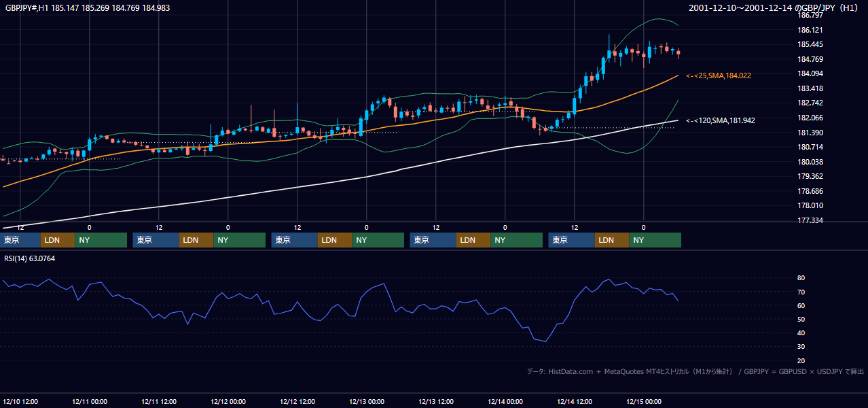This screenshot has width=868, height=408.
Task: Click the 2001-12-10～2001-12-14 GBP/JPY chart title
Action: tap(774, 7)
